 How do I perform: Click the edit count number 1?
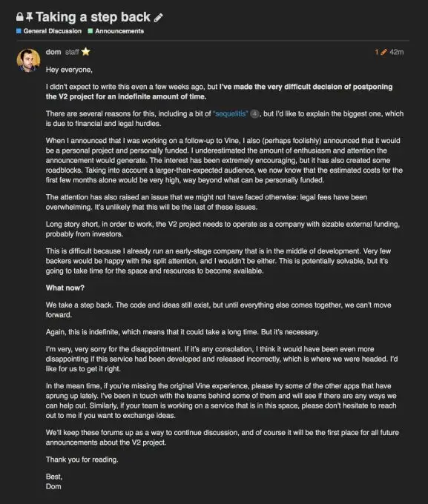click(377, 52)
